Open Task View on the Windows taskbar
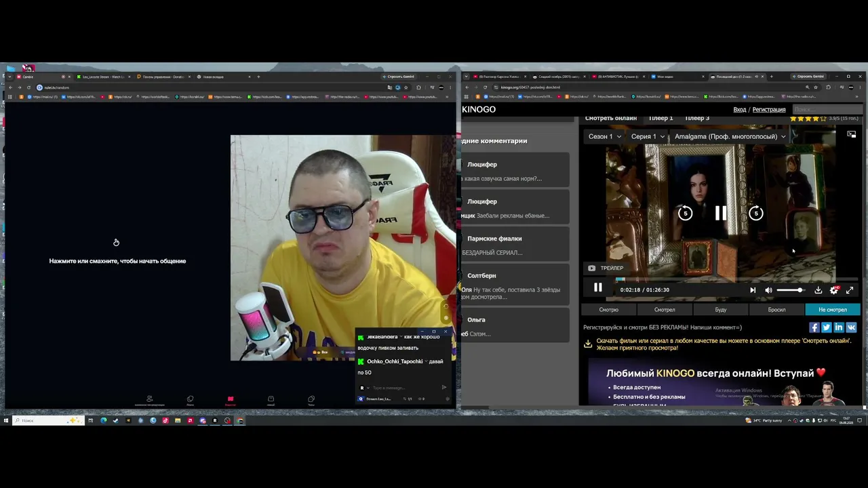868x488 pixels. tap(90, 421)
